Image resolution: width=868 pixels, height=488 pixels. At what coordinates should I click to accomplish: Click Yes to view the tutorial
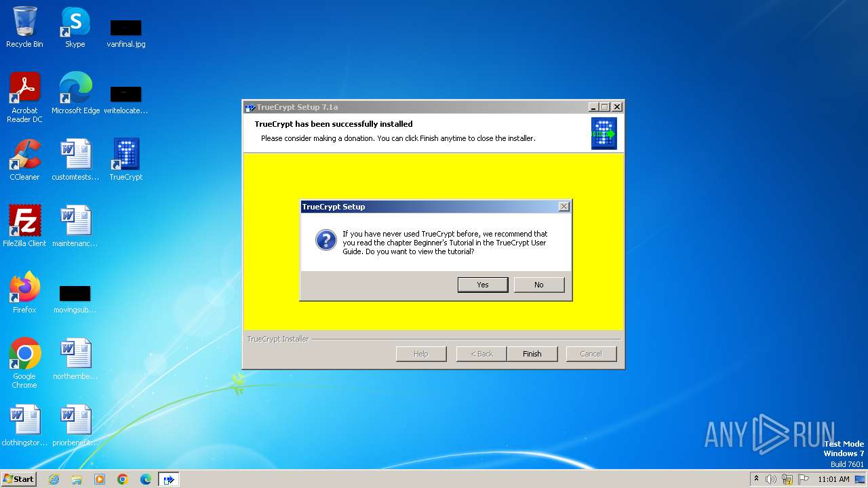tap(483, 285)
